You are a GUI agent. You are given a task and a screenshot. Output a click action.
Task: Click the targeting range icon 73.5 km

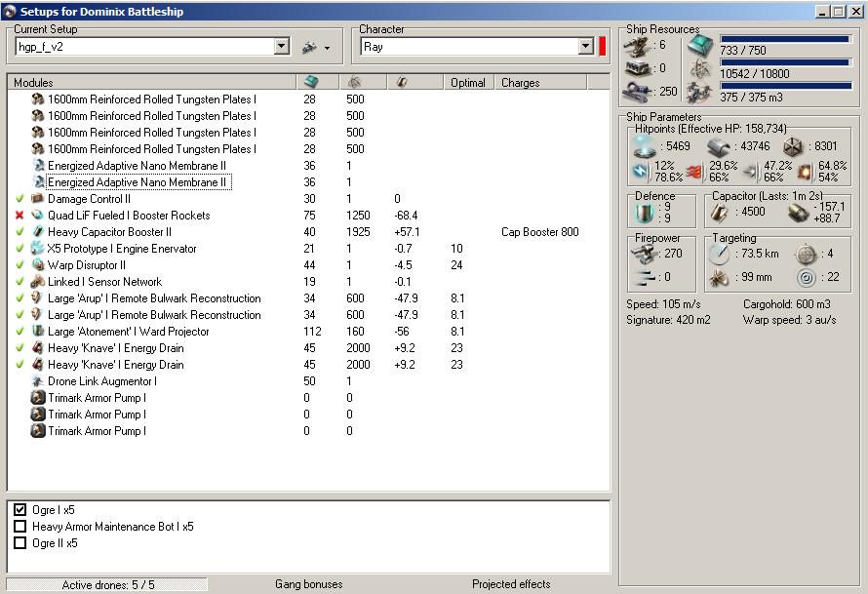click(x=719, y=254)
